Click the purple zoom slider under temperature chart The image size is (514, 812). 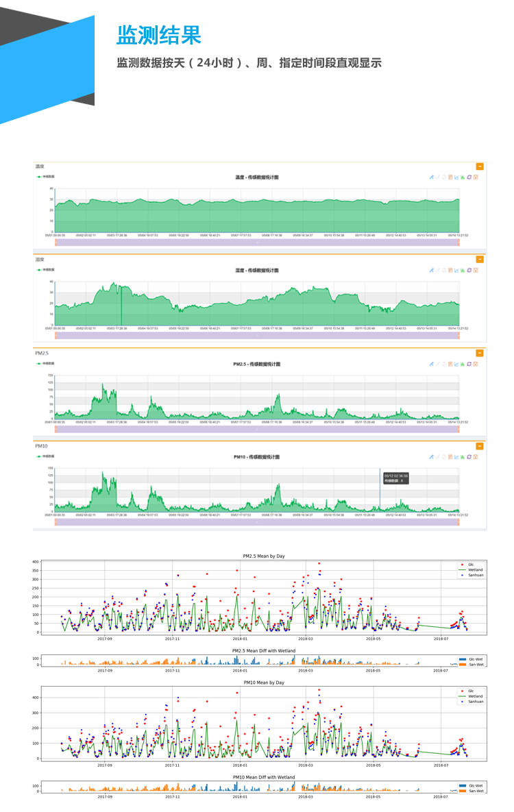pyautogui.click(x=257, y=242)
